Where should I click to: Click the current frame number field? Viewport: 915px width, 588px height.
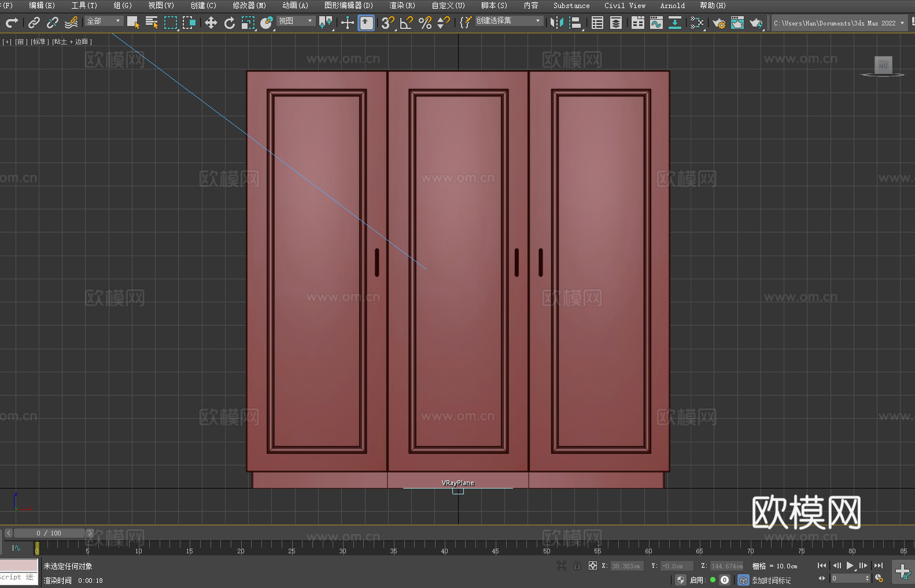pos(847,578)
